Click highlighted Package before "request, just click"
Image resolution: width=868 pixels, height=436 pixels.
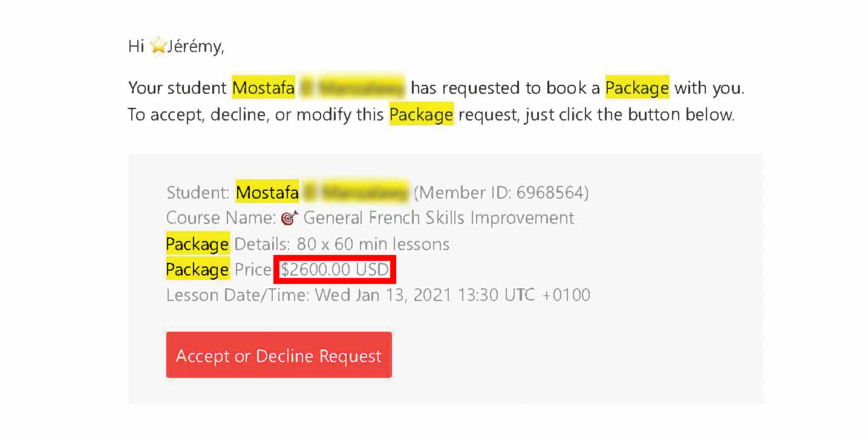tap(421, 114)
